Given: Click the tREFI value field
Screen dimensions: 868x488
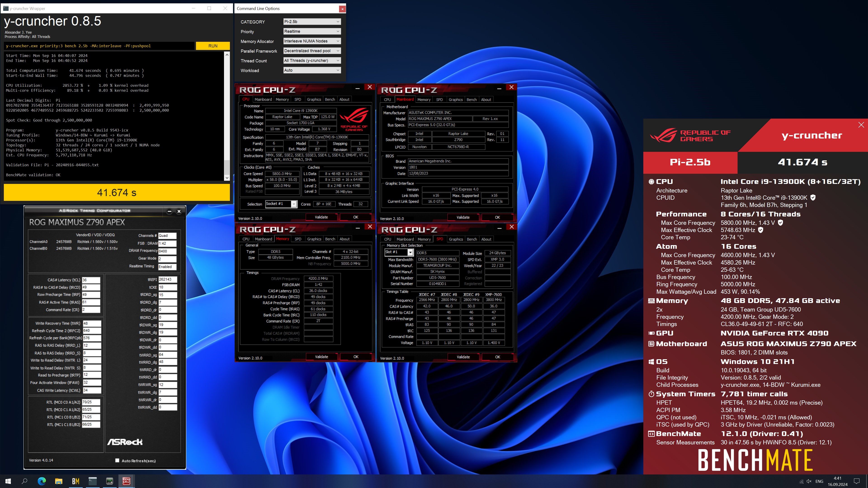Looking at the screenshot, I should 167,279.
